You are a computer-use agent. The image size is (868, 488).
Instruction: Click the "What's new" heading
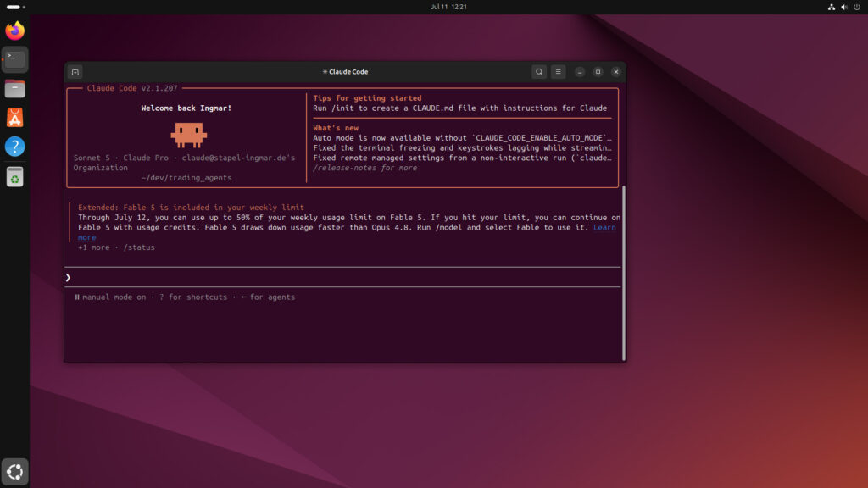[x=336, y=129]
